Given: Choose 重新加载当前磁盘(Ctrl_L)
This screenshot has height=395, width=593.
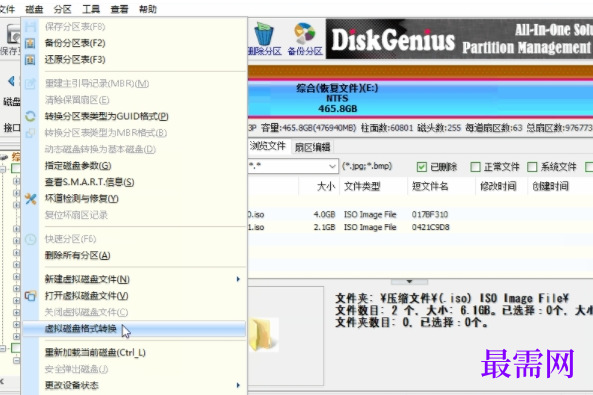Looking at the screenshot, I should click(134, 353).
